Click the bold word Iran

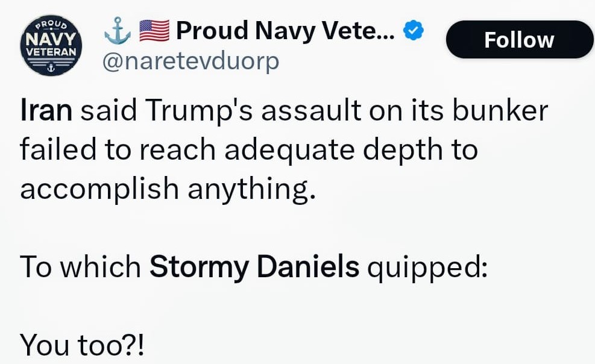[x=46, y=112]
